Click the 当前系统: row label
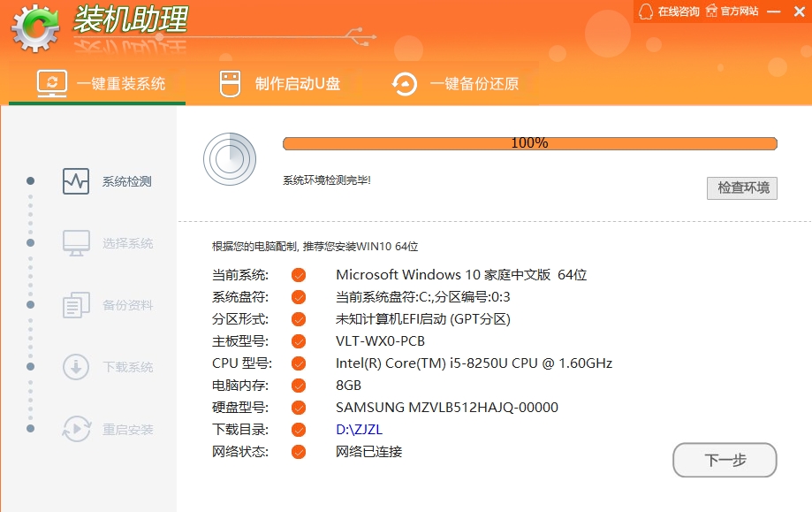 click(240, 275)
